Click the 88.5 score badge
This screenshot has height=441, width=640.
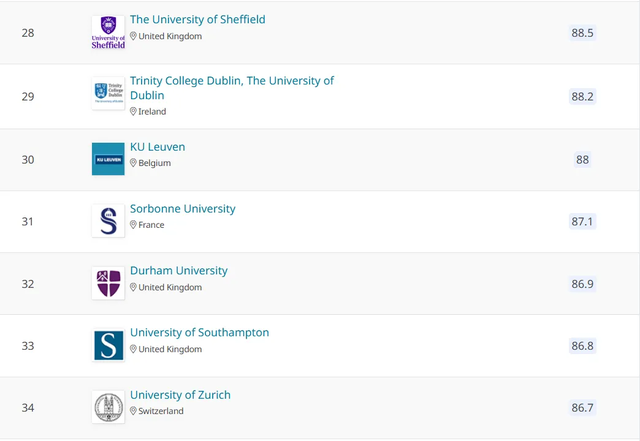click(582, 33)
